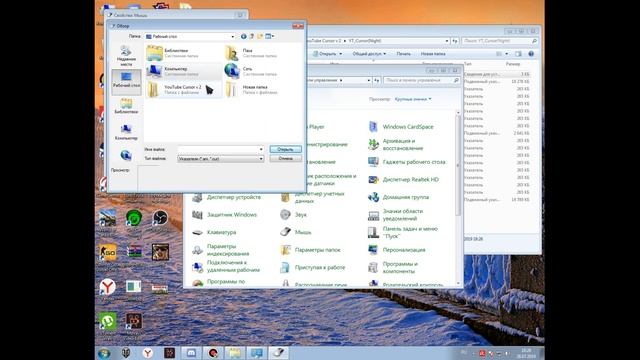Image resolution: width=640 pixels, height=360 pixels.
Task: Click the Отмена button in the browse dialog
Action: click(x=285, y=158)
